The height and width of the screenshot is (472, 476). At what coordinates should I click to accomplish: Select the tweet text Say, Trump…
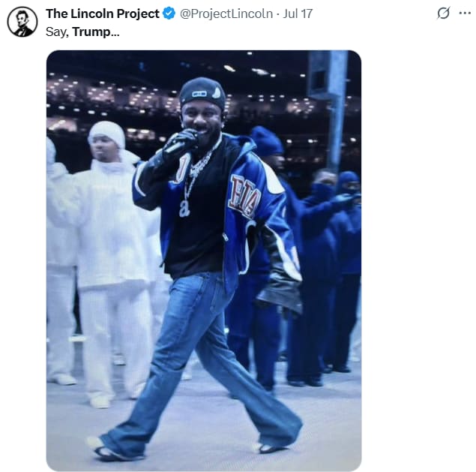[x=82, y=32]
